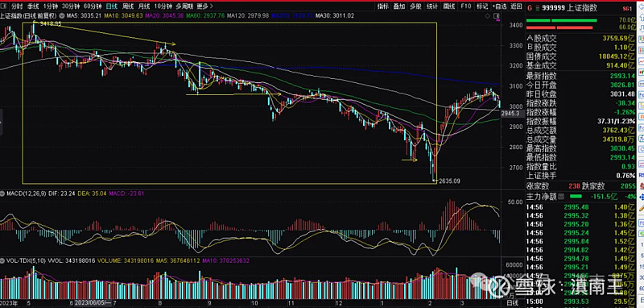Select the 60分钟 period tab
Viewport: 644px width, 308px height.
pos(92,6)
